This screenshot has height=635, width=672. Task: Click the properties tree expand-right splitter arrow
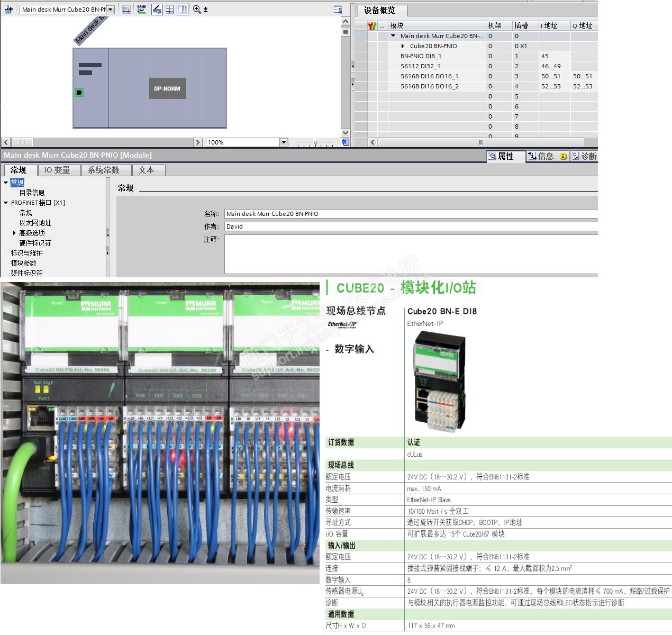[107, 253]
